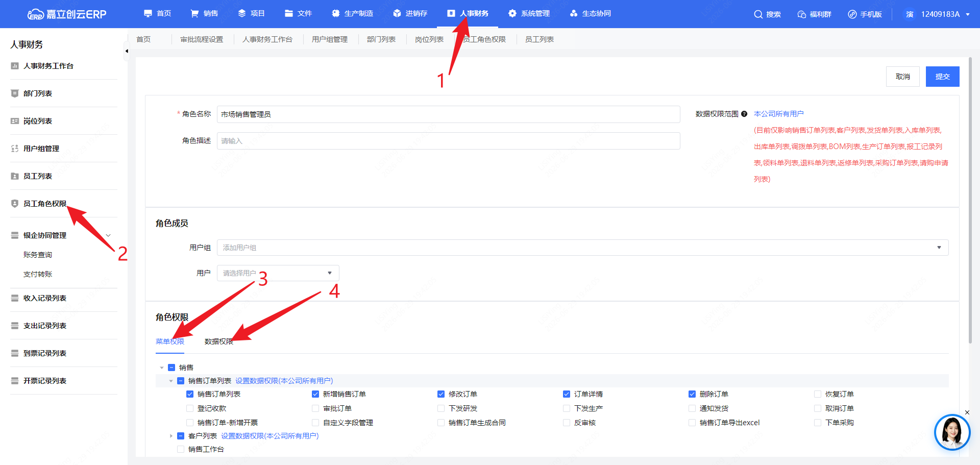The height and width of the screenshot is (465, 980).
Task: Click the 文件 folder icon
Action: coord(289,13)
